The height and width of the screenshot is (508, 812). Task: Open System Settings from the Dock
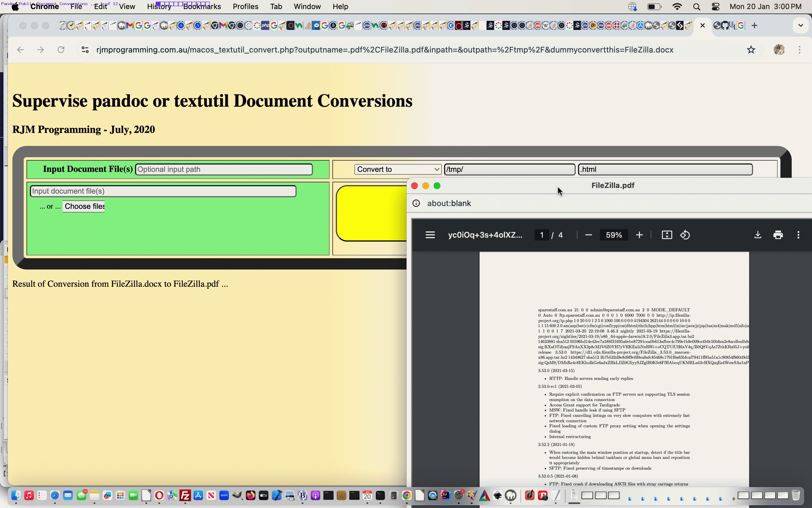[459, 495]
